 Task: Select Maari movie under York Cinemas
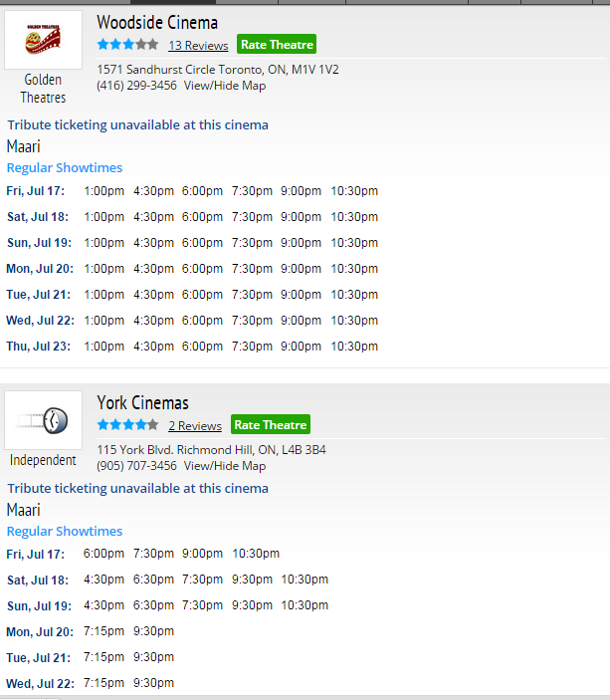[x=23, y=510]
